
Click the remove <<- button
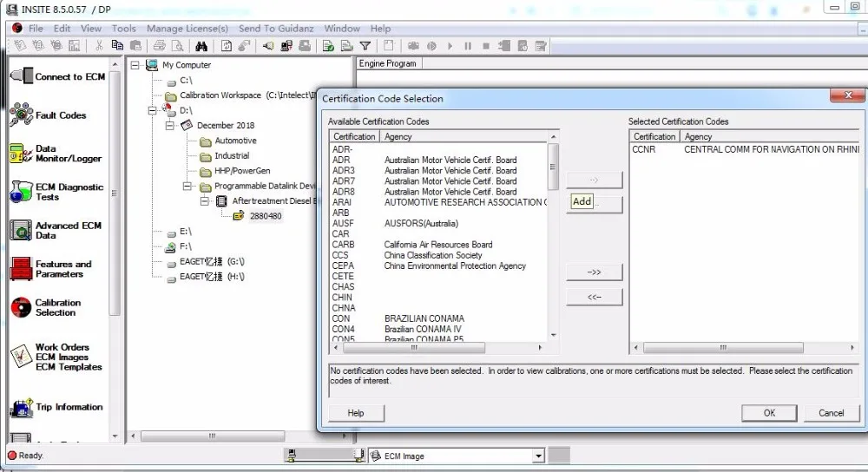click(x=594, y=297)
